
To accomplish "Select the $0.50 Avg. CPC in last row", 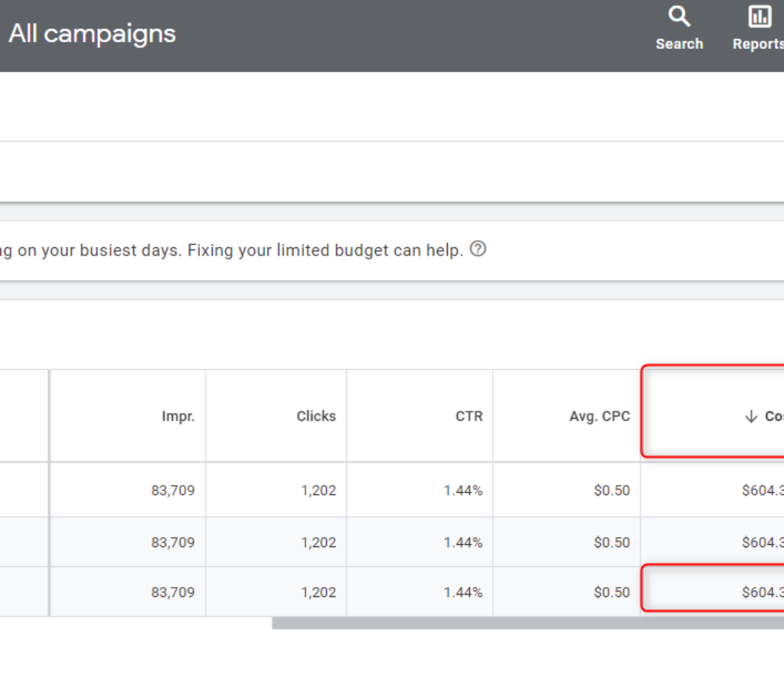I will tap(612, 591).
